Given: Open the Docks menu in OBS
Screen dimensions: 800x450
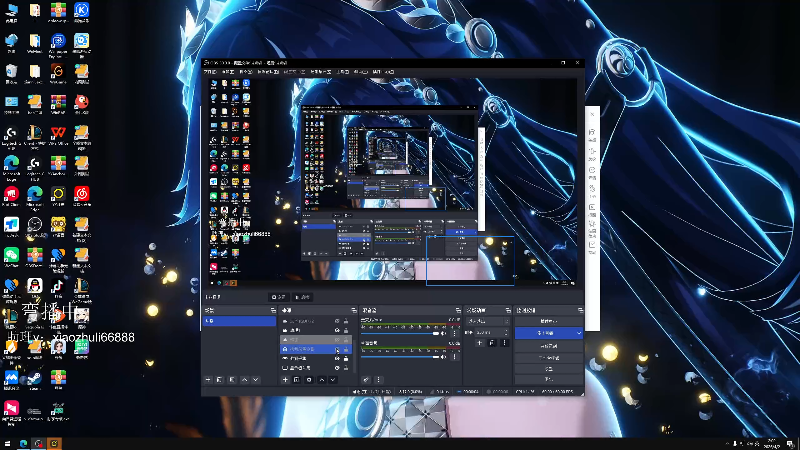Looking at the screenshot, I should coord(268,72).
